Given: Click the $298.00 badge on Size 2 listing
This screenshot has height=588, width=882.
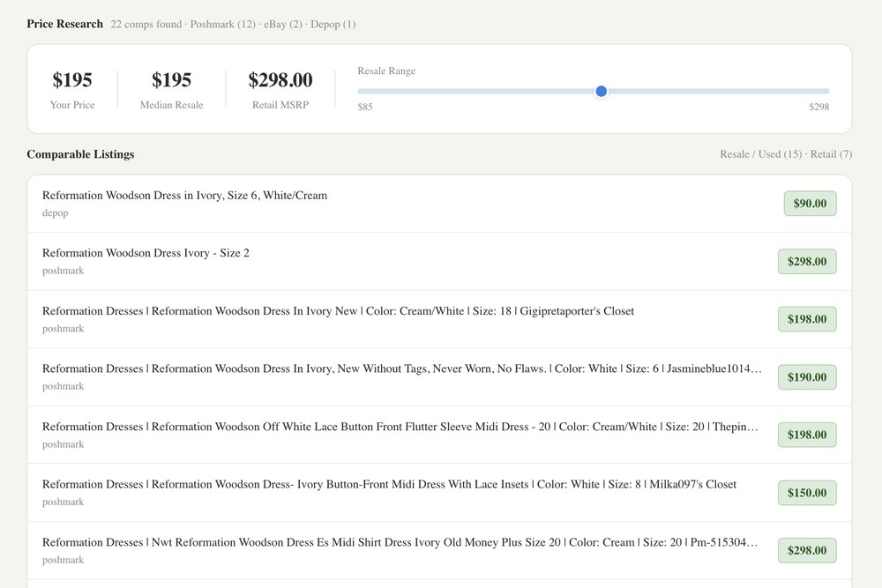Looking at the screenshot, I should coord(807,262).
